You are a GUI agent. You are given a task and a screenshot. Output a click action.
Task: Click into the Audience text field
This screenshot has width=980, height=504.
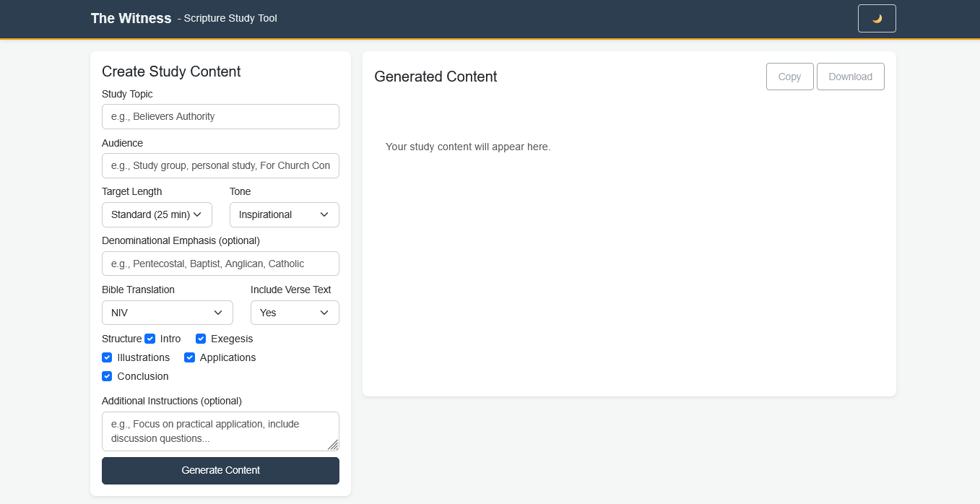click(x=220, y=165)
